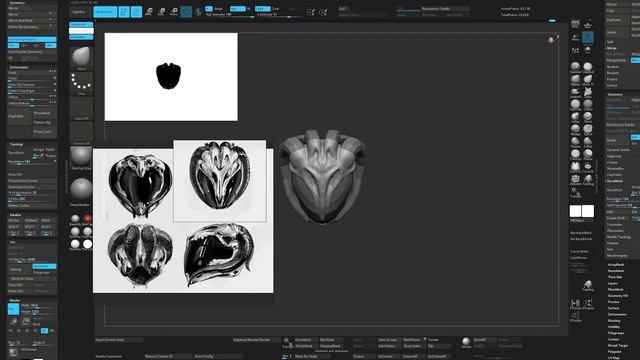Select the Rotate transform tool
This screenshot has width=640, height=360.
click(x=174, y=12)
